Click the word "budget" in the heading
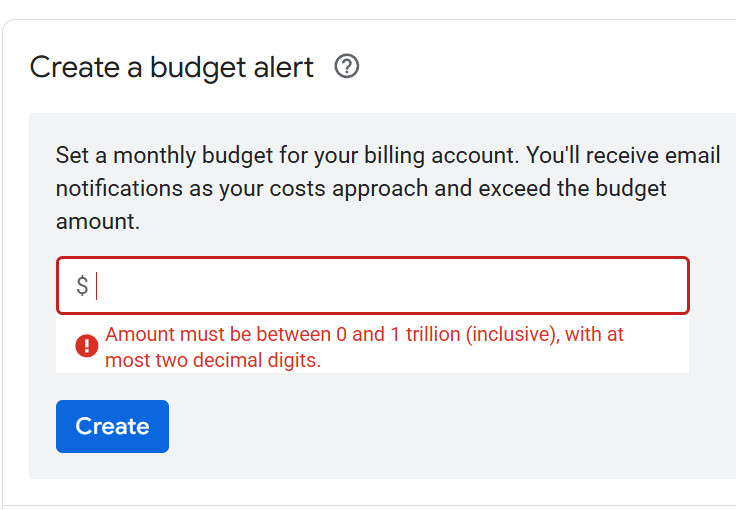 pos(198,69)
